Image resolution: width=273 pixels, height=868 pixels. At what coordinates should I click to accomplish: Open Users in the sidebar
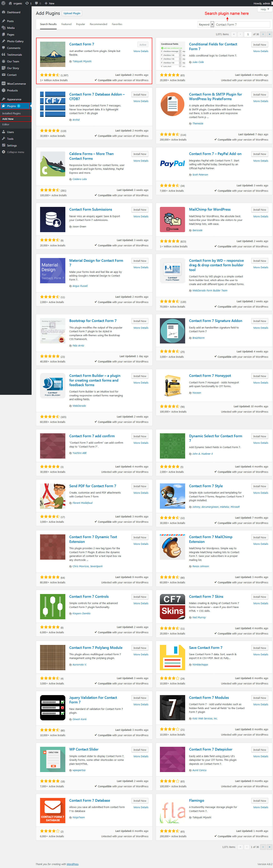tap(10, 132)
